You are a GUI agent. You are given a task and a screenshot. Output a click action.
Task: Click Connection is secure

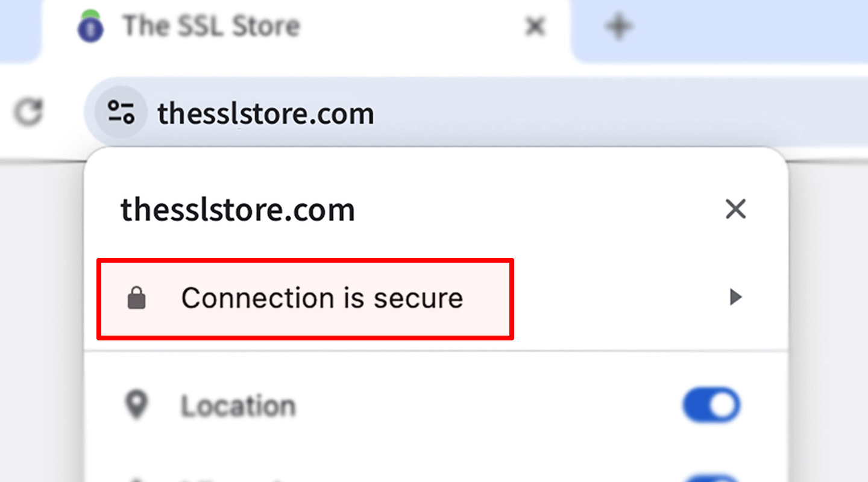pyautogui.click(x=322, y=297)
